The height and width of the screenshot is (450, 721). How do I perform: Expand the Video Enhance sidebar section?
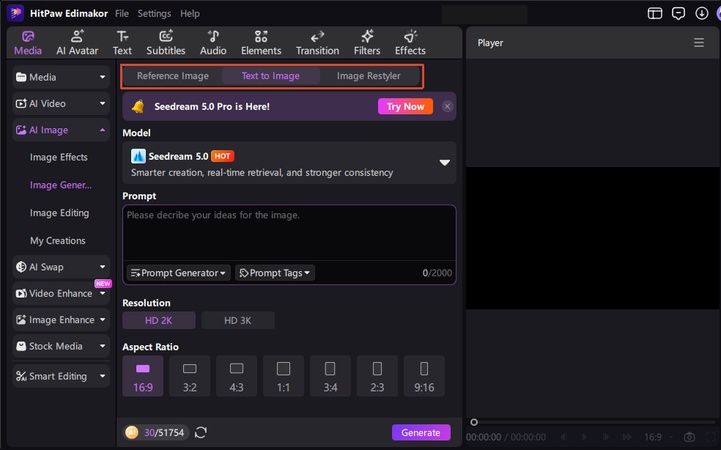tap(61, 293)
